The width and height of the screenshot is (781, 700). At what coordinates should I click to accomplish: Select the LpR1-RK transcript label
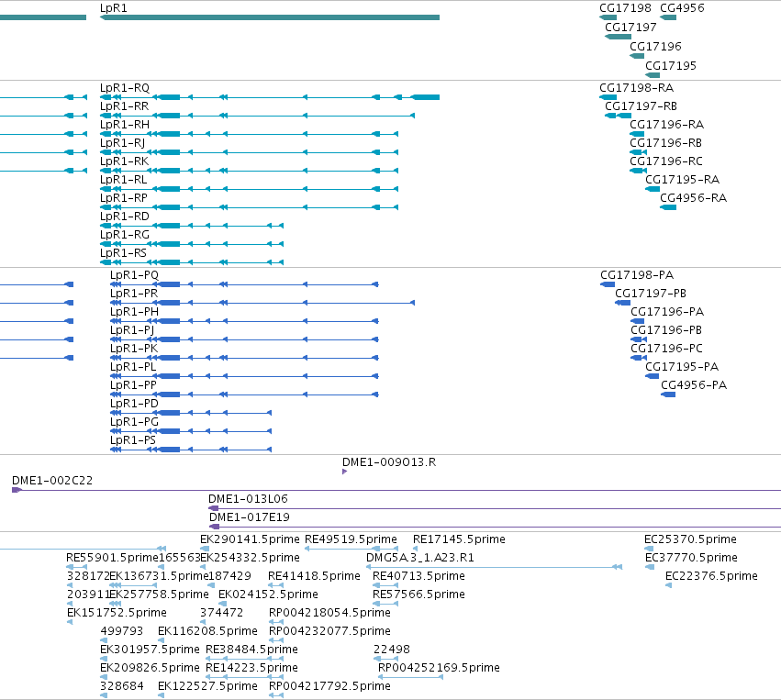click(124, 161)
